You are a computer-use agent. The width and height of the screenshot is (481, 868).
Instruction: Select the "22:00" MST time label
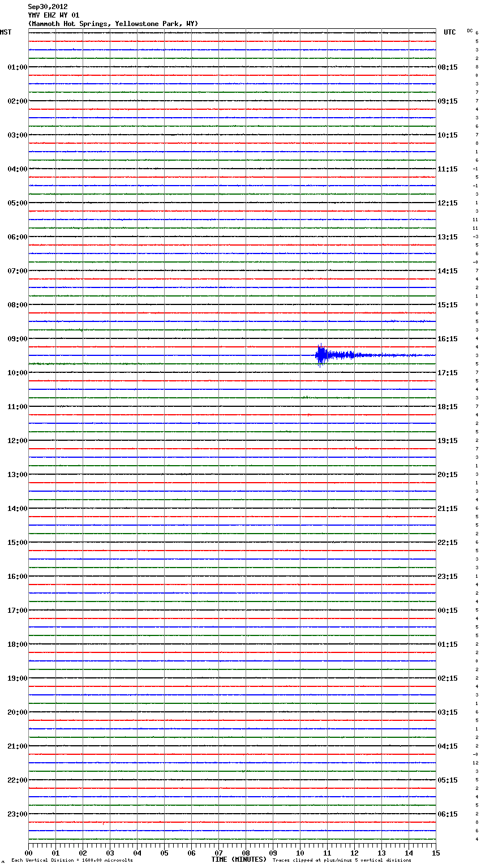point(18,780)
